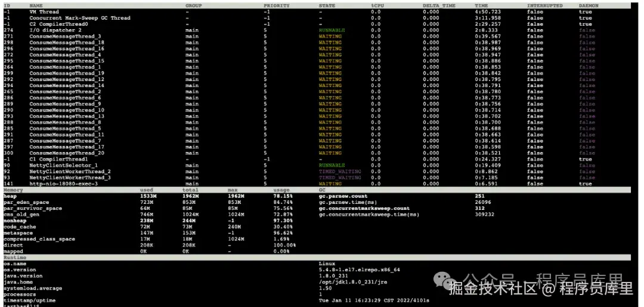Select ConsumeMessageThread_15 thread name
644x307 pixels.
(x=67, y=61)
